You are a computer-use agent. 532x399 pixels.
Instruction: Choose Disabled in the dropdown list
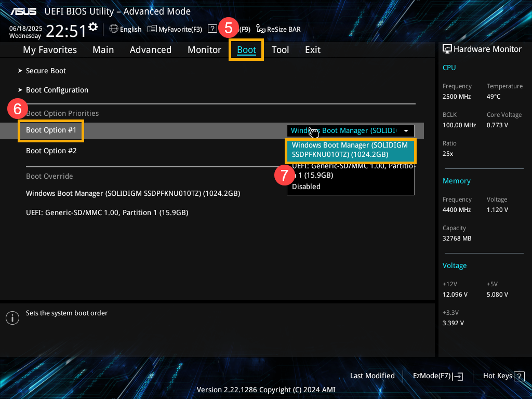(x=306, y=187)
